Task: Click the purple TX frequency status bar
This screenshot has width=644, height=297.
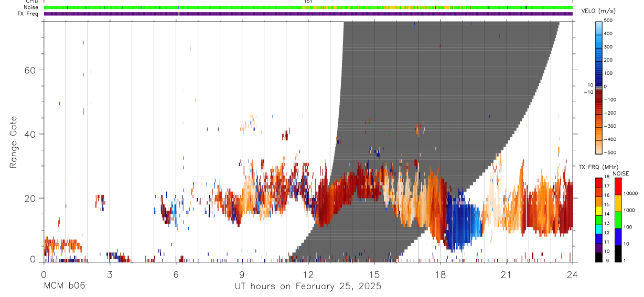Action: pos(308,14)
